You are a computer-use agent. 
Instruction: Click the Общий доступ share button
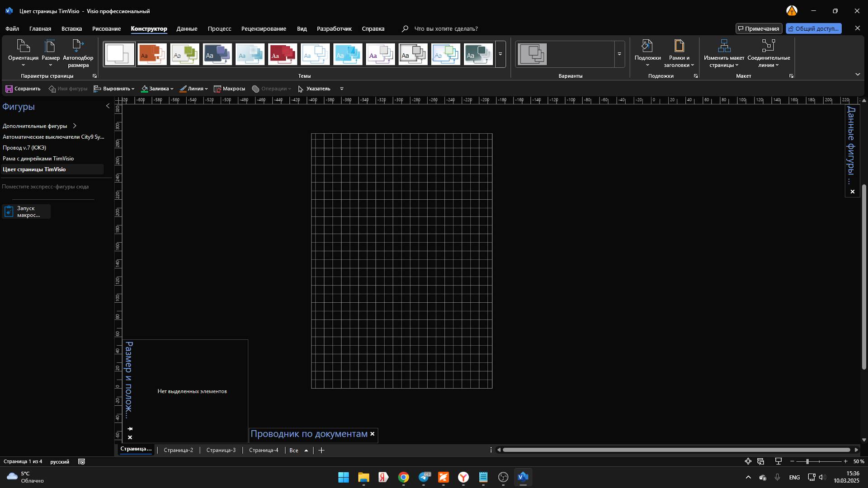pos(813,28)
